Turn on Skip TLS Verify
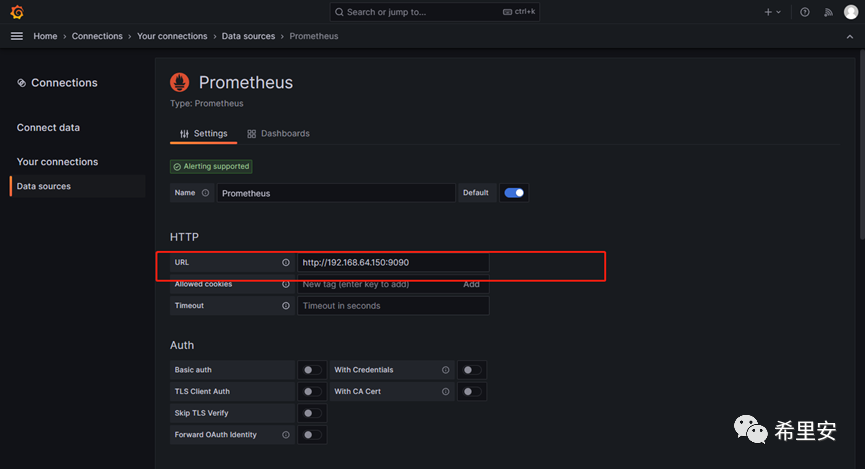 313,414
